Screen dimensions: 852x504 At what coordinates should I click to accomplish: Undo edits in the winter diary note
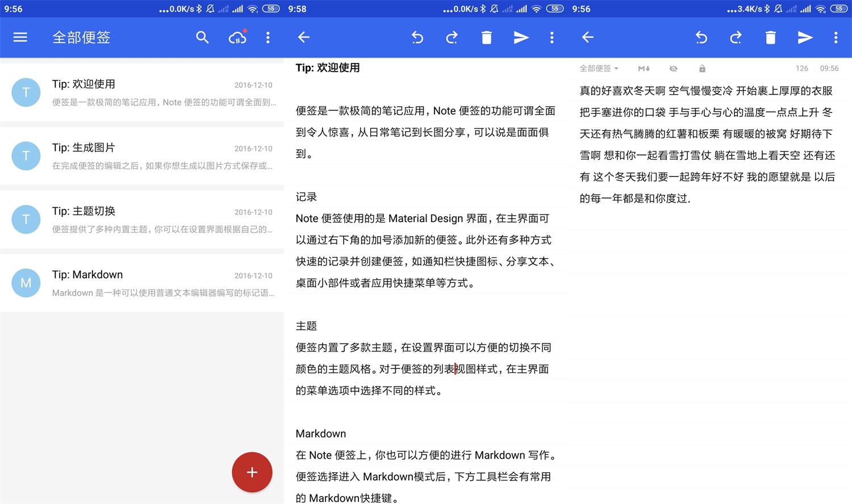(x=701, y=37)
